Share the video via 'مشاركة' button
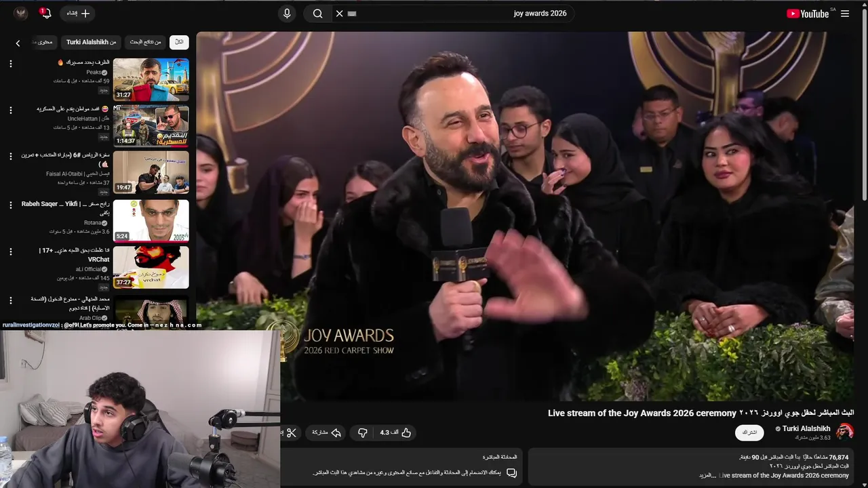 326,432
